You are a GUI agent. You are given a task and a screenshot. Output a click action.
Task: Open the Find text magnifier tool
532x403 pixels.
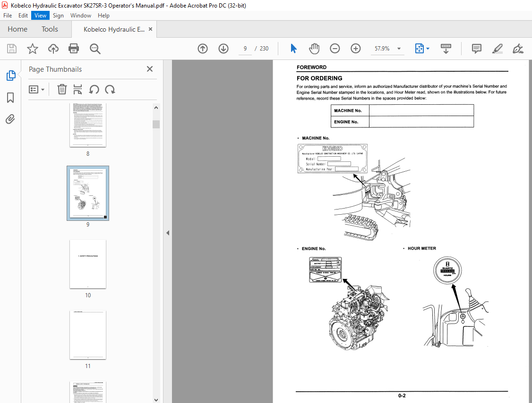click(95, 49)
